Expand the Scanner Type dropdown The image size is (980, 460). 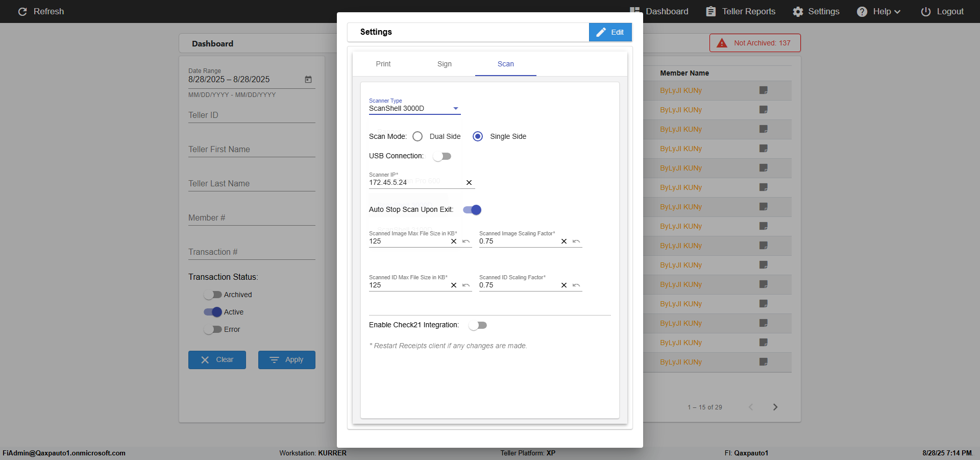pos(414,108)
